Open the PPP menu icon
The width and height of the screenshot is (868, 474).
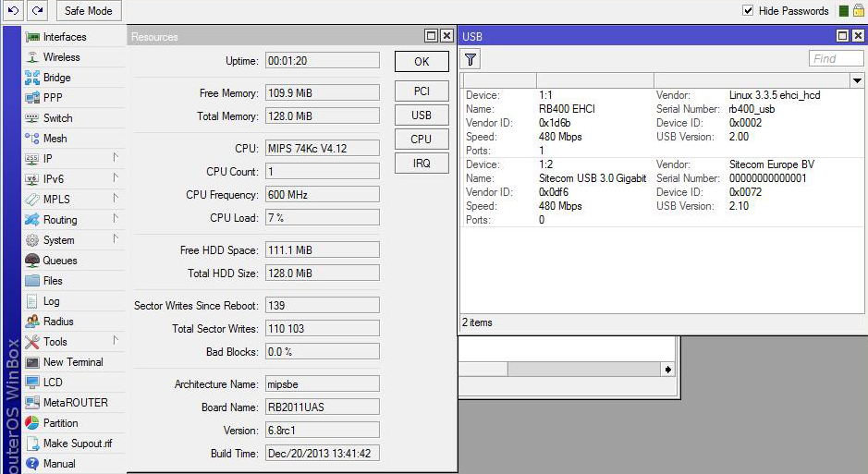pos(32,98)
